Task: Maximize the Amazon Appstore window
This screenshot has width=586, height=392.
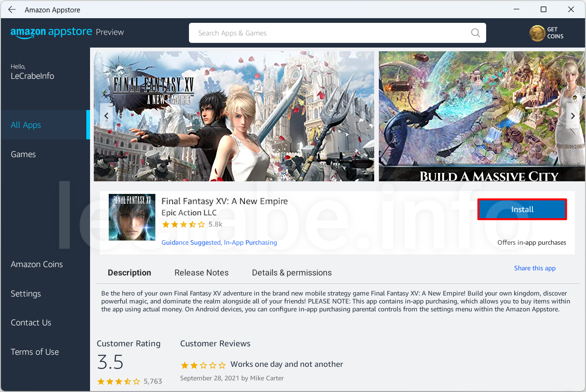Action: pos(544,9)
